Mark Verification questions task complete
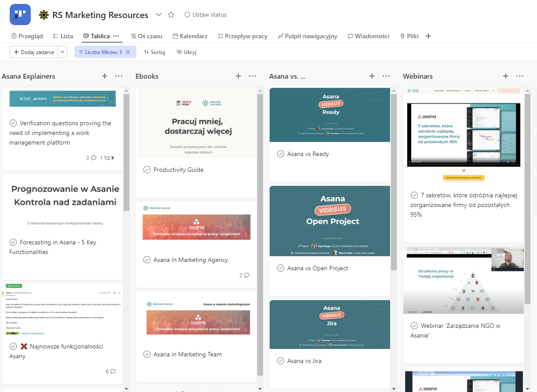The image size is (537, 392). tap(13, 123)
